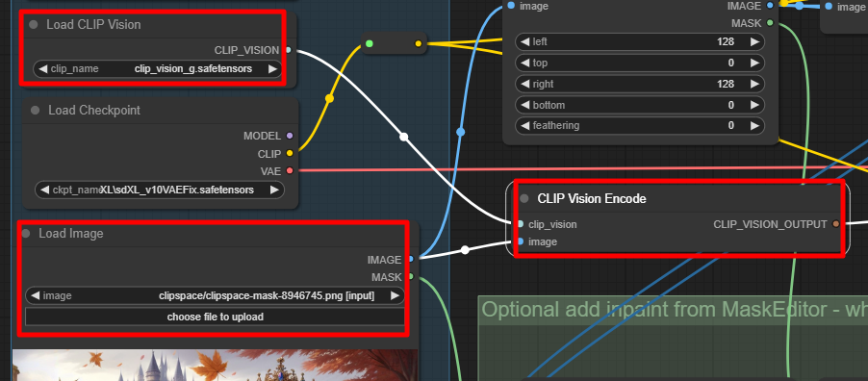Click the CLIP_VISION_OUTPUT socket

point(836,224)
